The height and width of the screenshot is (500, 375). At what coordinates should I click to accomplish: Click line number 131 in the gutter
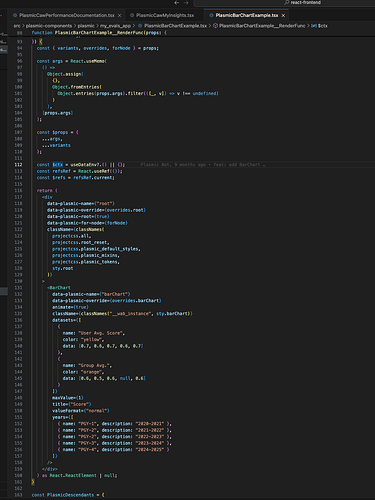click(x=18, y=288)
